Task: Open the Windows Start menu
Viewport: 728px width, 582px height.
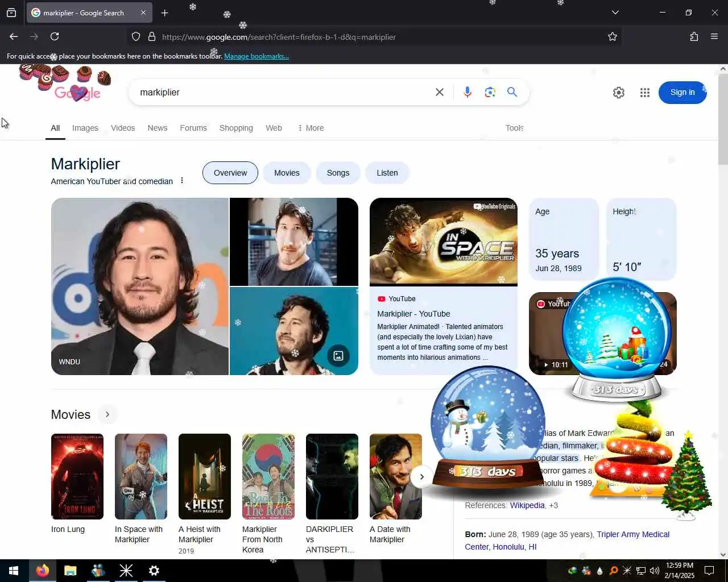Action: (x=14, y=571)
